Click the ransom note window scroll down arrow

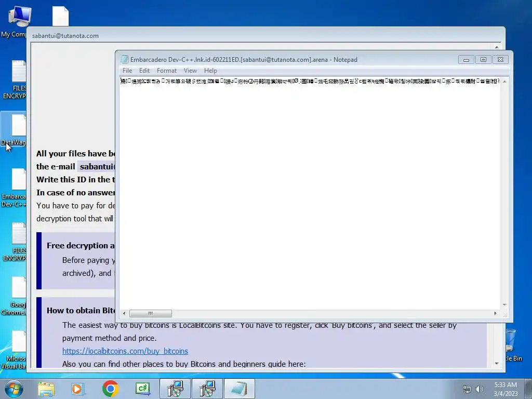click(497, 363)
